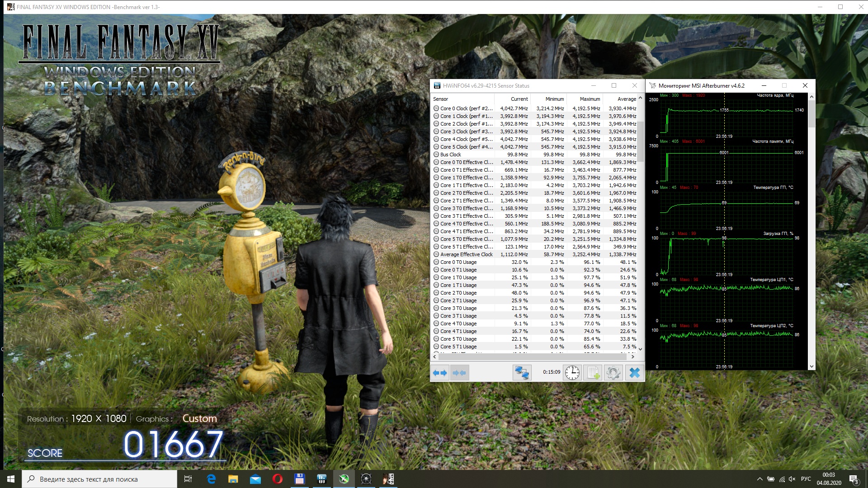Expand hidden system tray icons chevron
Viewport: 868px width, 488px height.
click(759, 479)
